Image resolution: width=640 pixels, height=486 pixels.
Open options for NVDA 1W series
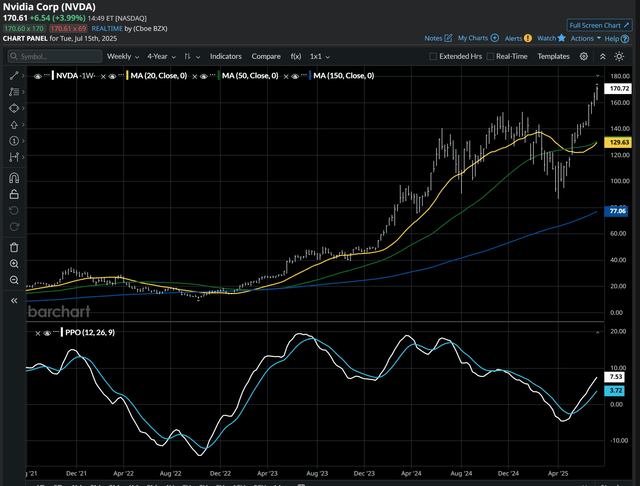click(47, 75)
